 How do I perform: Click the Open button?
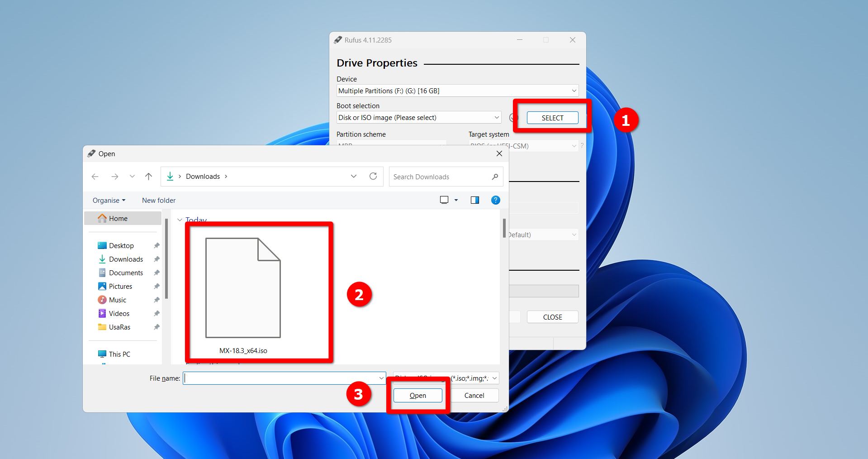coord(418,395)
